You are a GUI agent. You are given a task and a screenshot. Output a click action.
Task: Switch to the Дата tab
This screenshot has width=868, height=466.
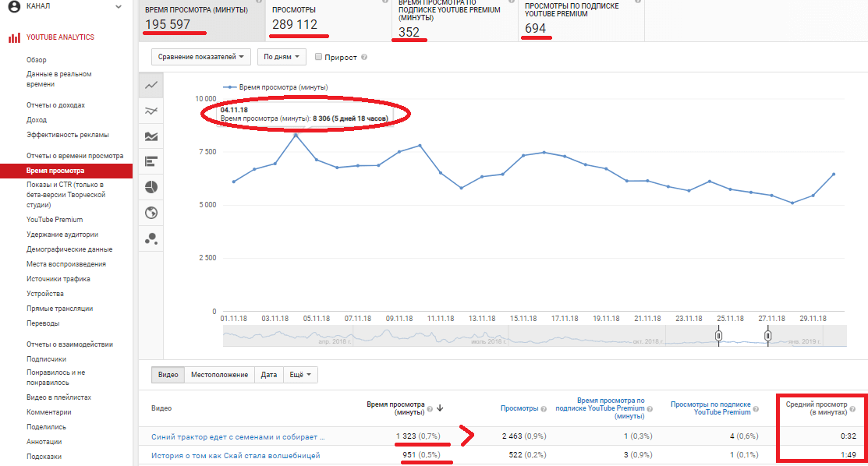[x=268, y=375]
